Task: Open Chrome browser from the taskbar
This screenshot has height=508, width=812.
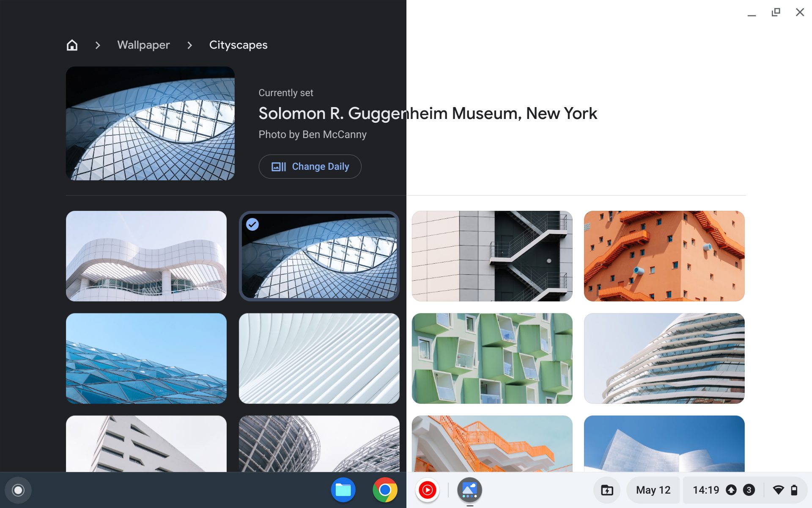Action: (x=385, y=491)
